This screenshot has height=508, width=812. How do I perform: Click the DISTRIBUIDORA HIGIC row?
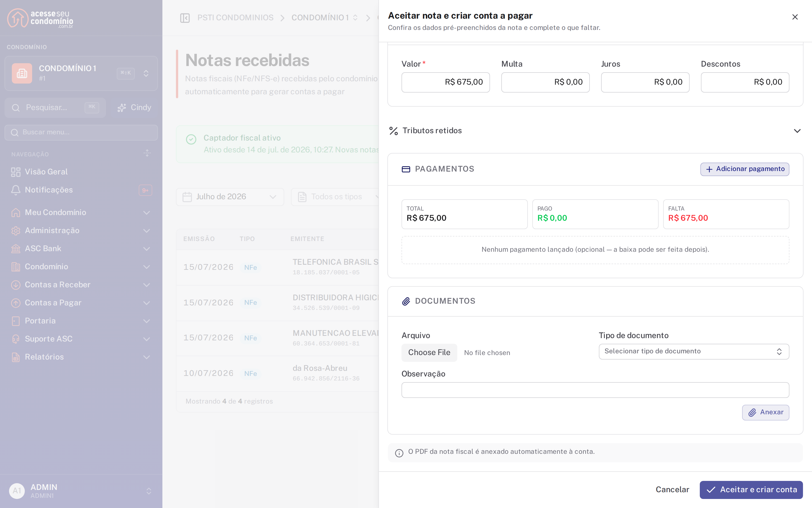[x=278, y=303]
